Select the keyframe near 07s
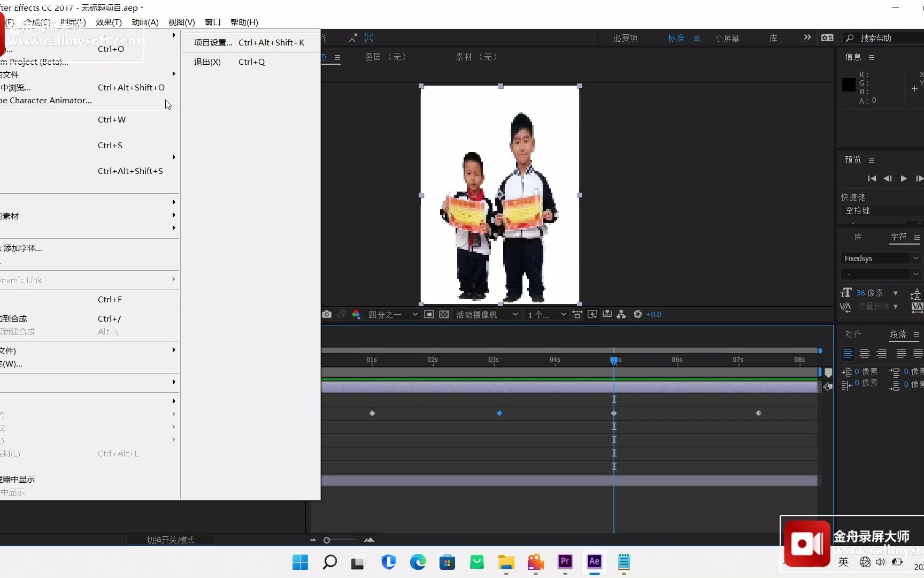The height and width of the screenshot is (578, 924). pyautogui.click(x=758, y=413)
